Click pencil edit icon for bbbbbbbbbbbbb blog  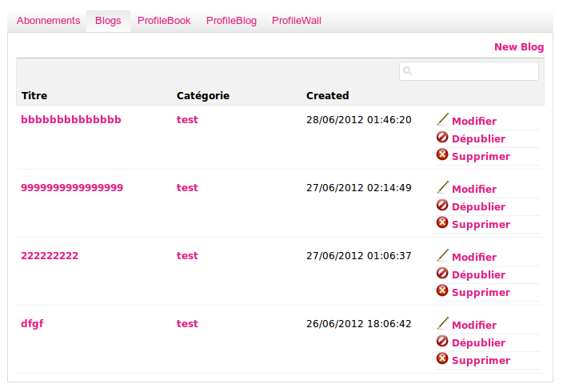click(442, 119)
